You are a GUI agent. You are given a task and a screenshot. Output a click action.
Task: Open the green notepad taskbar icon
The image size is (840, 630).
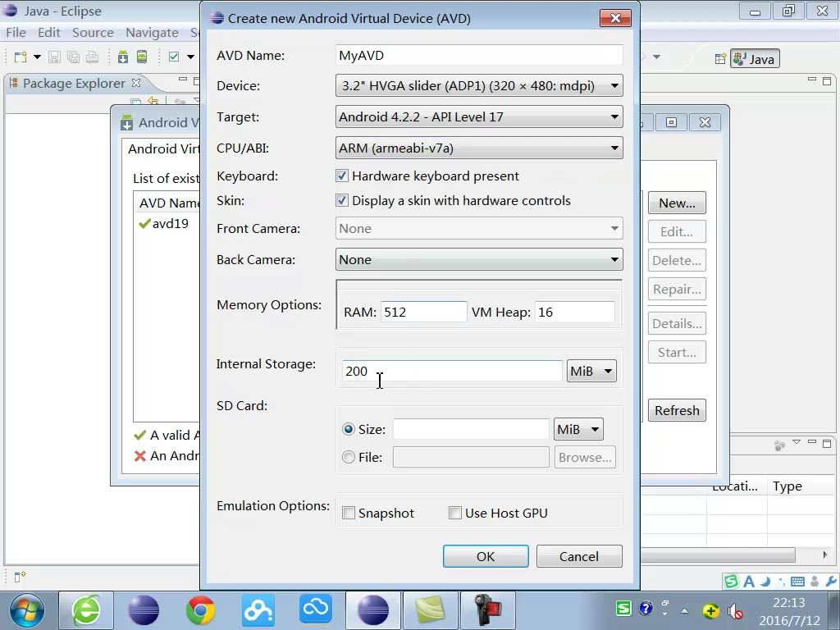431,610
